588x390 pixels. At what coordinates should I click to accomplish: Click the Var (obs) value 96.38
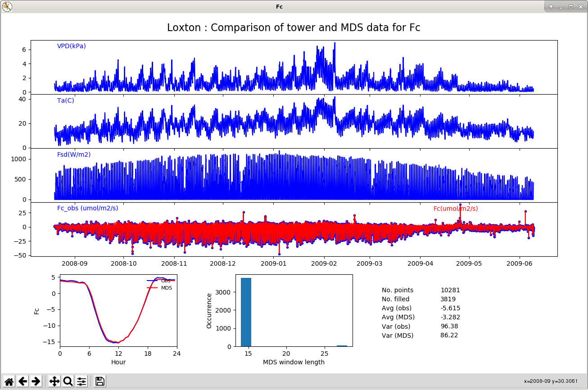point(449,326)
